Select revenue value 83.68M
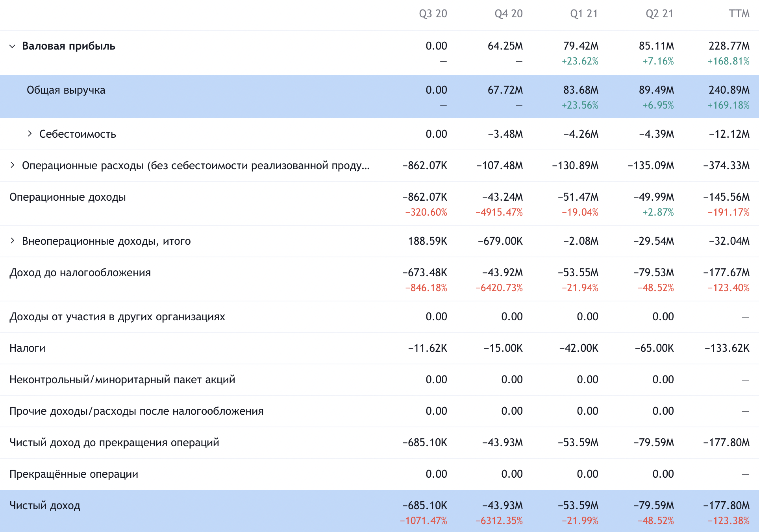The width and height of the screenshot is (759, 532). point(581,90)
